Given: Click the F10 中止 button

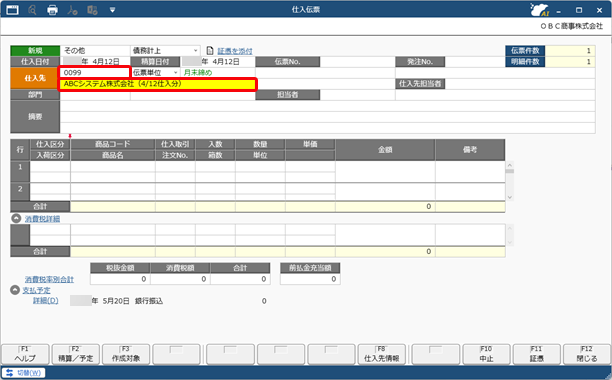Looking at the screenshot, I should 486,354.
